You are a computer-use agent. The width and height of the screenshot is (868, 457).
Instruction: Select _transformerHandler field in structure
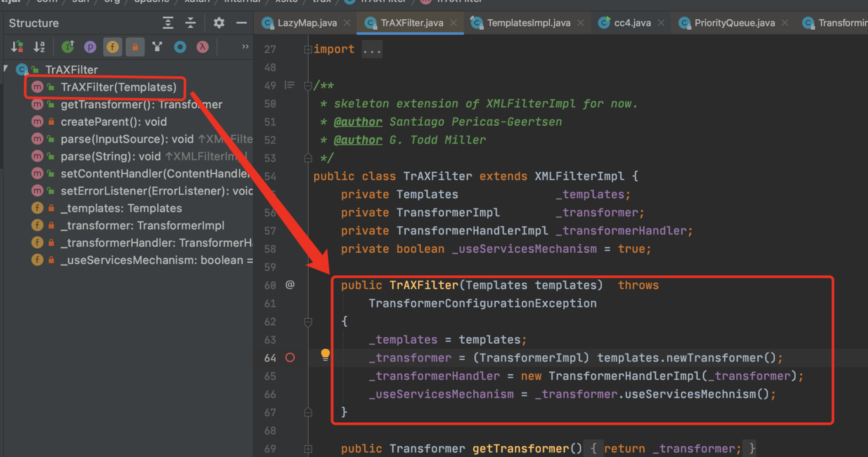pos(156,243)
